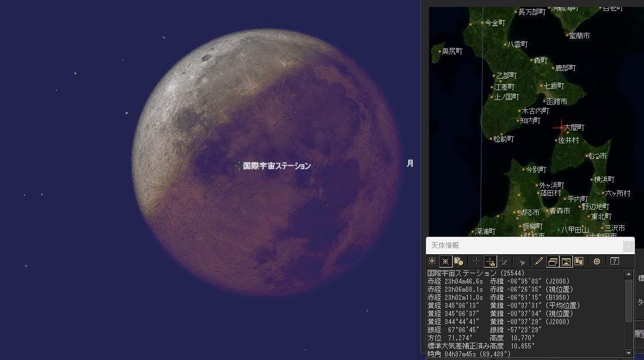Click the pencil edit icon

[x=539, y=261]
